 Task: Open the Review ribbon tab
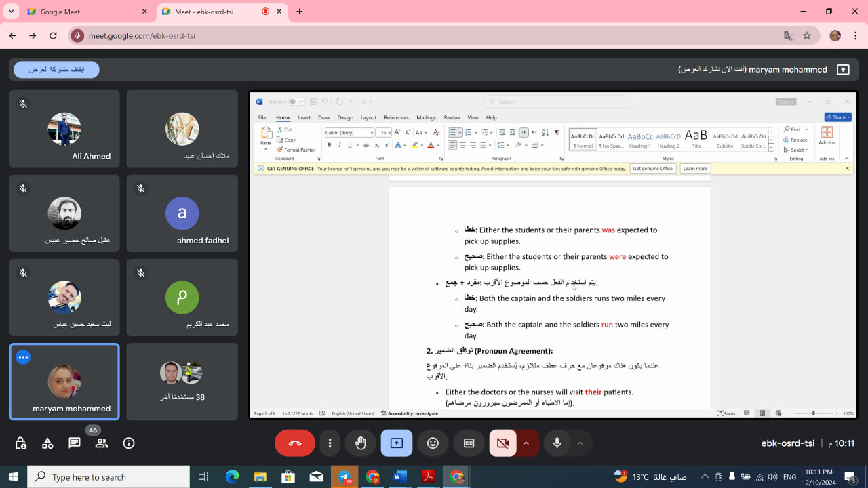coord(452,117)
